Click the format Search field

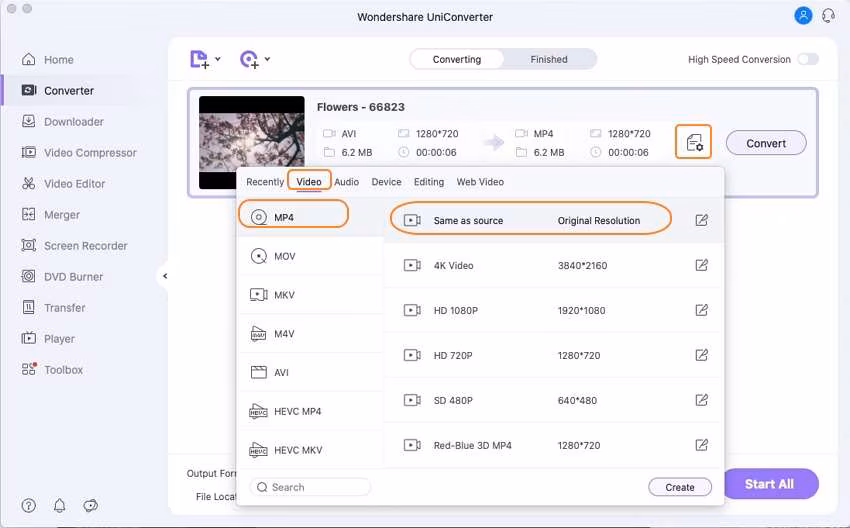pyautogui.click(x=311, y=487)
